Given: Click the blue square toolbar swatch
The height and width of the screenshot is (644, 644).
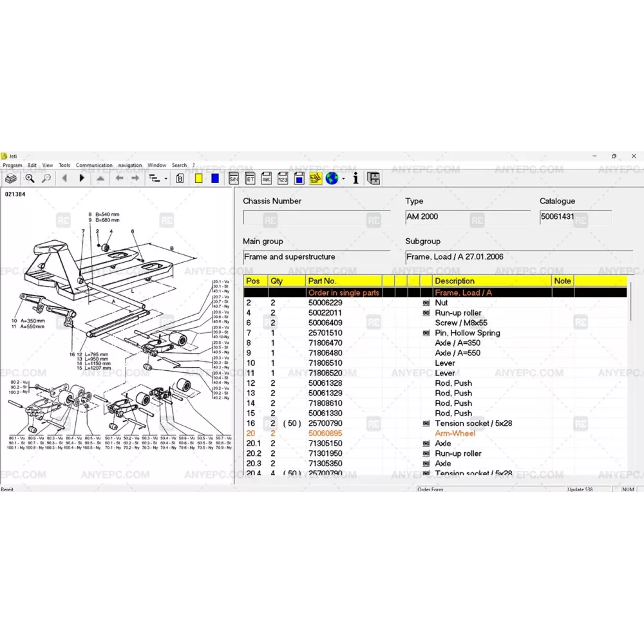Looking at the screenshot, I should 215,178.
